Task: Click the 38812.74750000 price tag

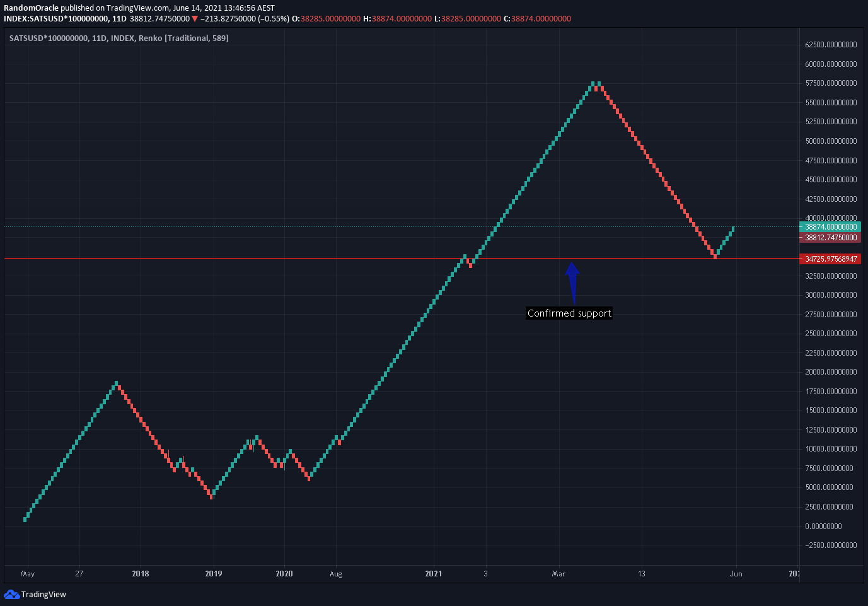Action: [831, 238]
